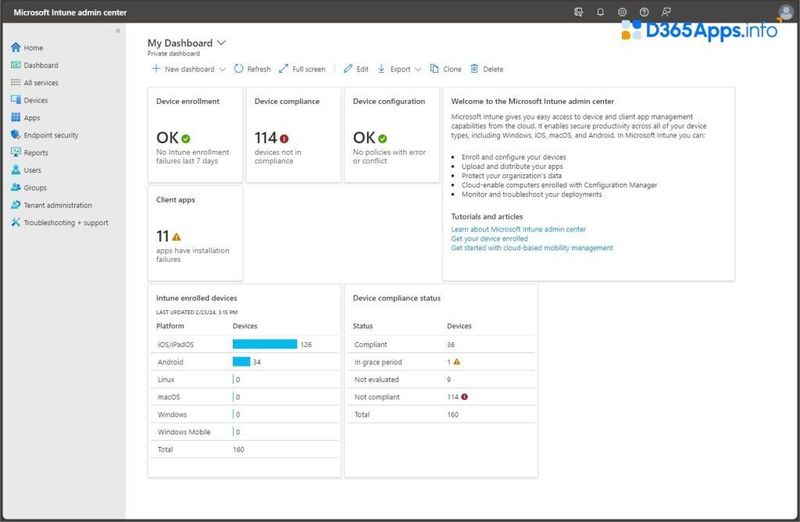
Task: Click the help question mark icon
Action: (644, 12)
